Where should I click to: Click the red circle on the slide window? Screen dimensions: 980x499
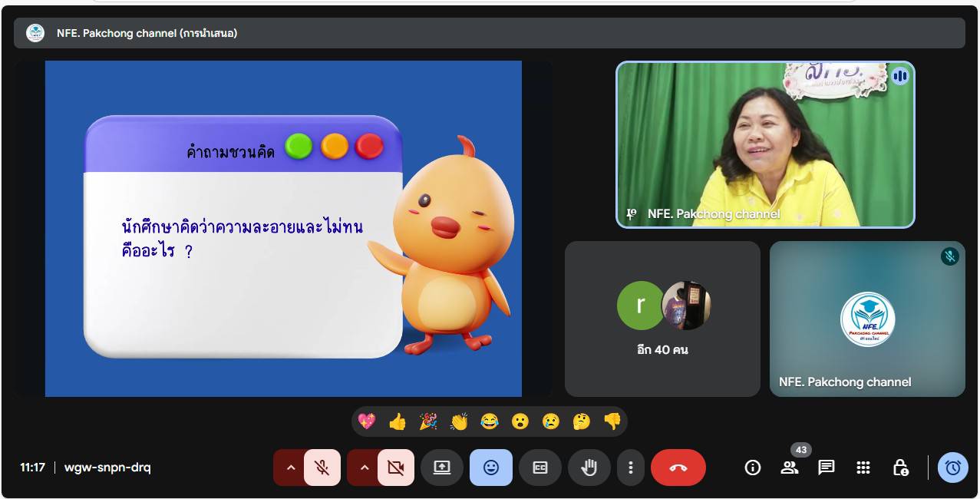coord(369,146)
